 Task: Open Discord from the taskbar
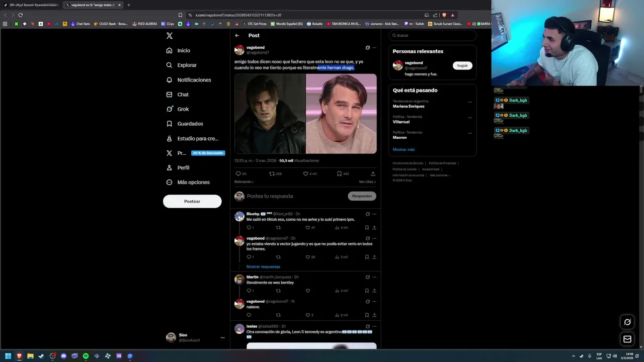[x=63, y=356]
